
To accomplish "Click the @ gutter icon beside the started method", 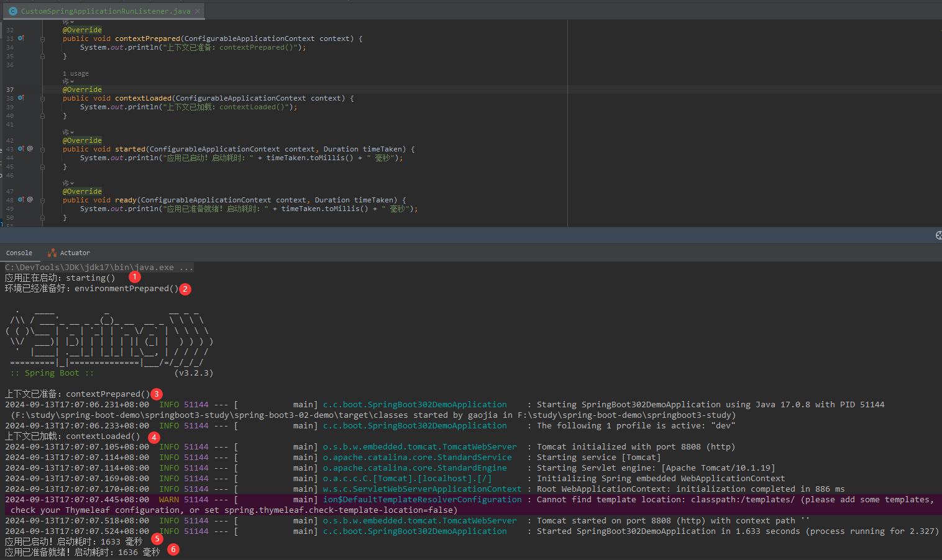I will point(30,149).
